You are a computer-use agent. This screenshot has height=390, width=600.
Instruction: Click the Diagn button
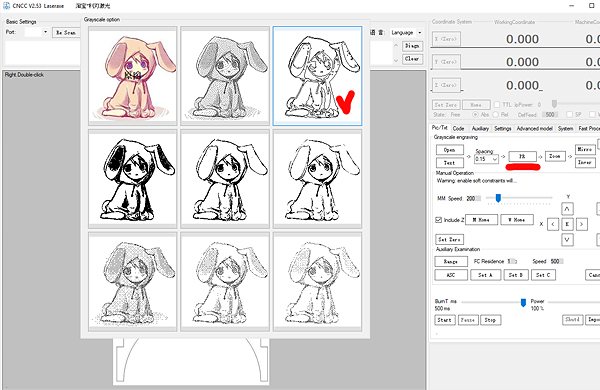pyautogui.click(x=412, y=46)
